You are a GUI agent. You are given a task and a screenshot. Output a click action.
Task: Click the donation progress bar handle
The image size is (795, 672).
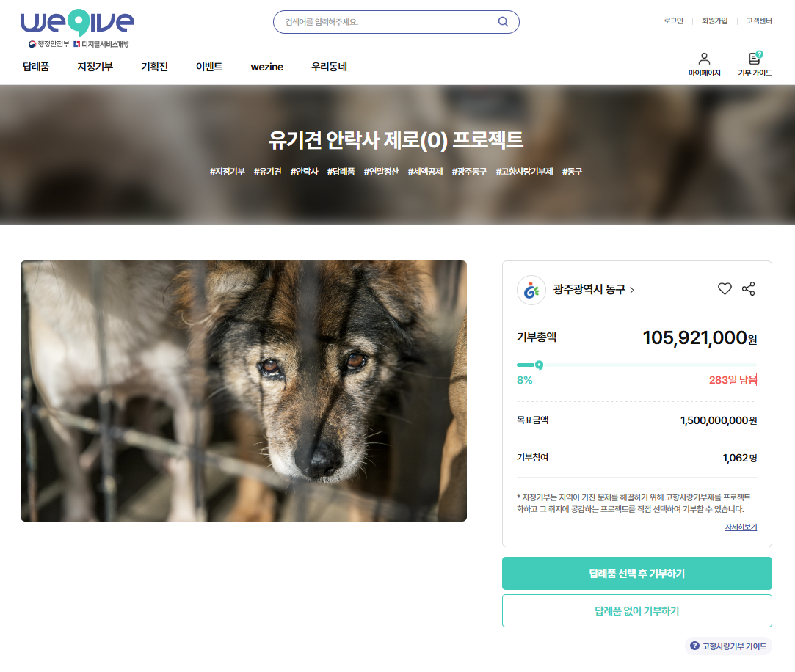coord(539,365)
